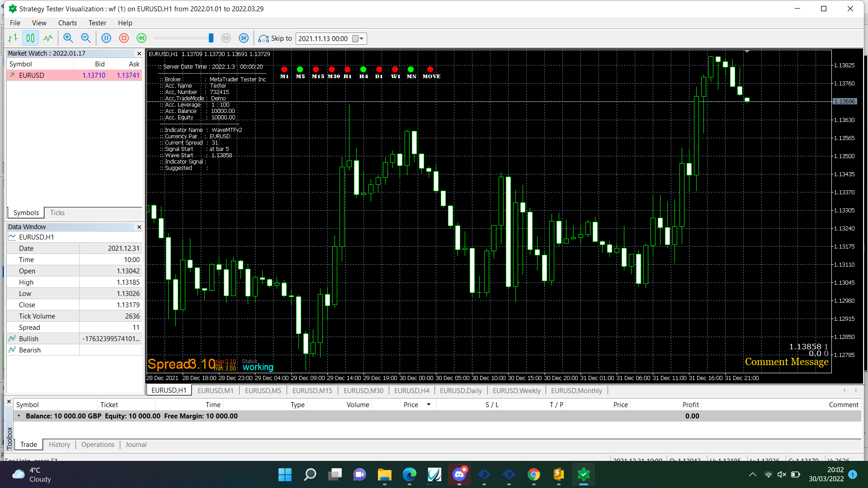Viewport: 868px width, 488px height.
Task: Show hidden system tray icons
Action: tap(752, 474)
